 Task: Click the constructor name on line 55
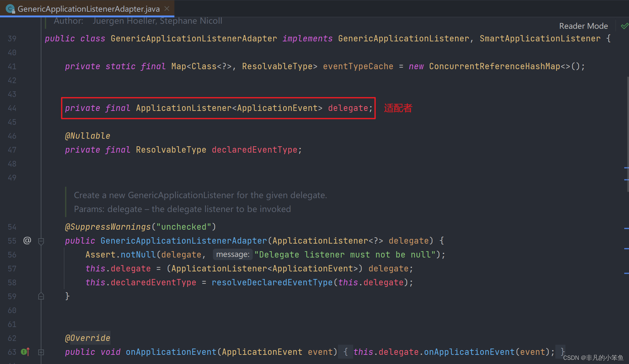pos(184,241)
